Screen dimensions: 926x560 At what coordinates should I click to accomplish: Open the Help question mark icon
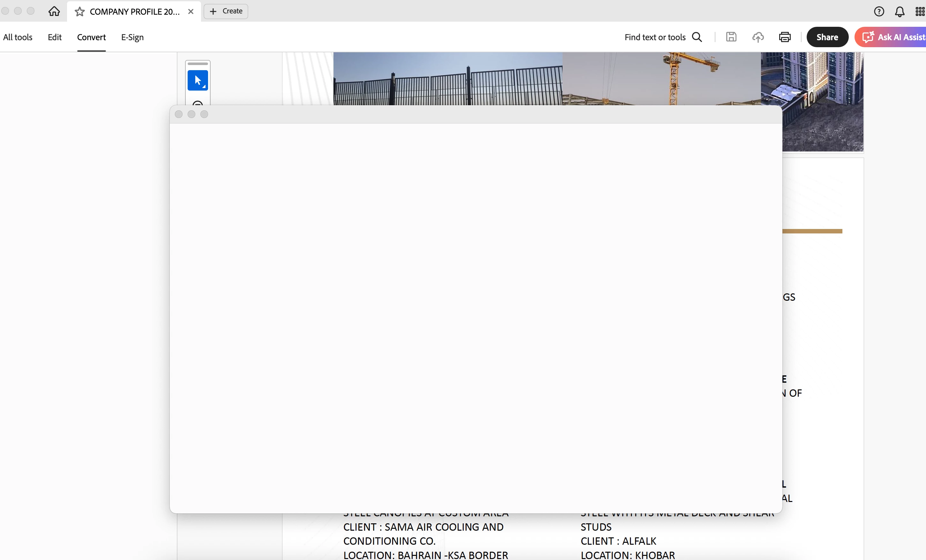pos(879,12)
